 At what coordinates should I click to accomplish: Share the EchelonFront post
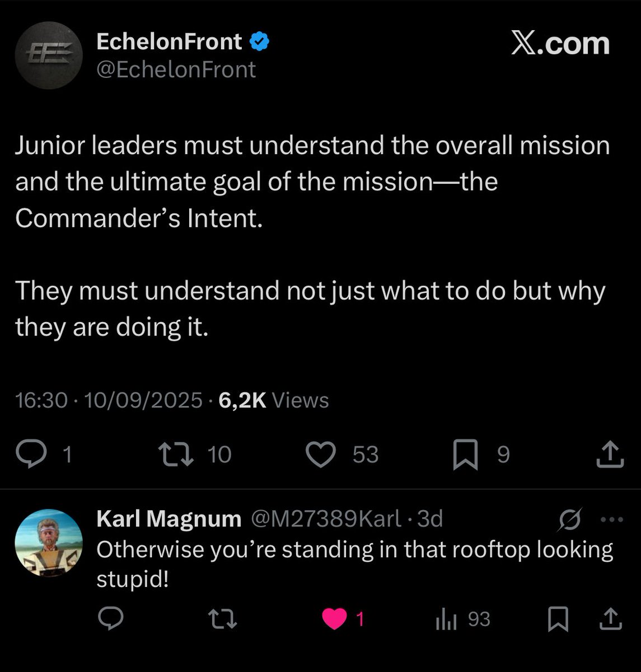tap(610, 454)
